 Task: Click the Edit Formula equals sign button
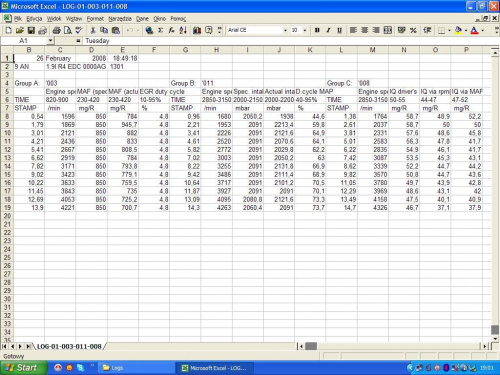pos(78,41)
